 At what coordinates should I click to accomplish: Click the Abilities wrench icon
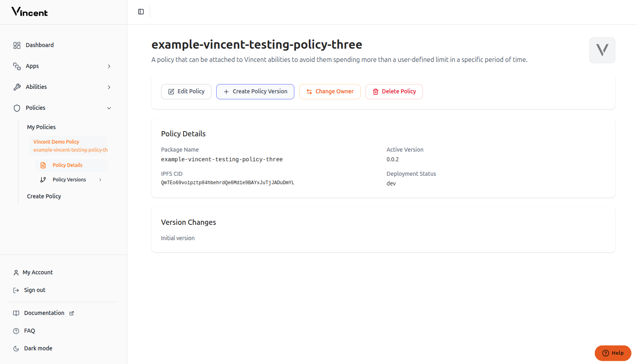click(x=17, y=87)
